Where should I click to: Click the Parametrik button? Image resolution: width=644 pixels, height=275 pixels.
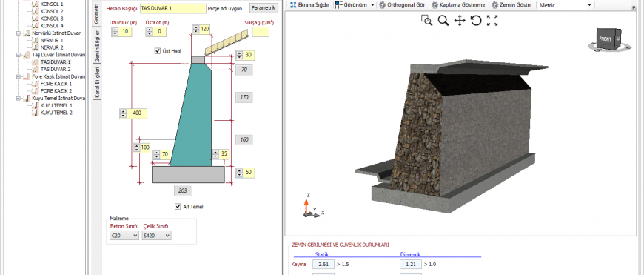tap(264, 8)
